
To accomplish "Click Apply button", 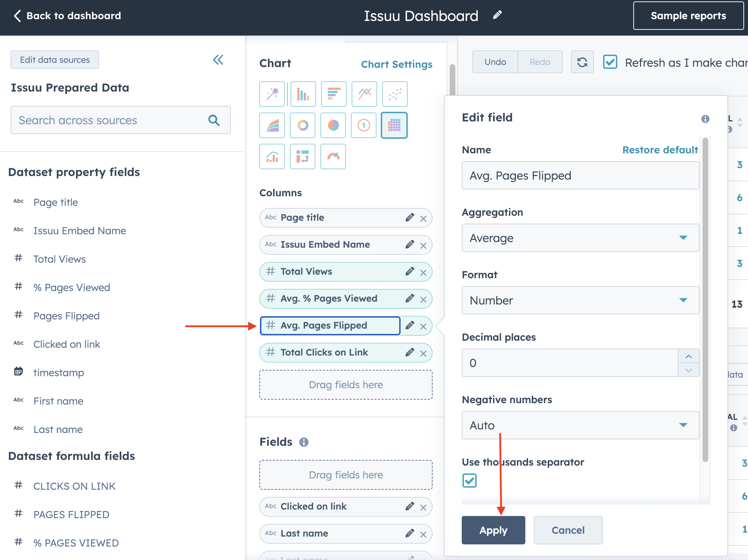I will (x=493, y=530).
